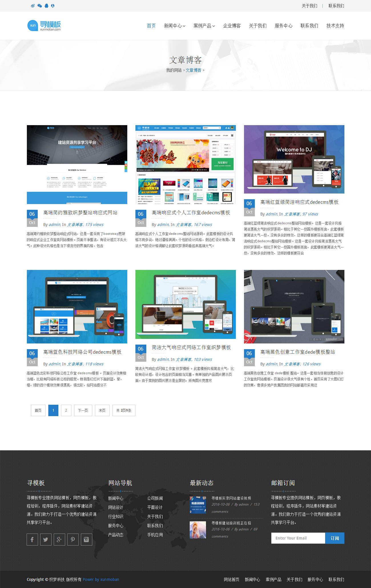
Task: Open the 文章博客 breadcrumb link
Action: [193, 70]
